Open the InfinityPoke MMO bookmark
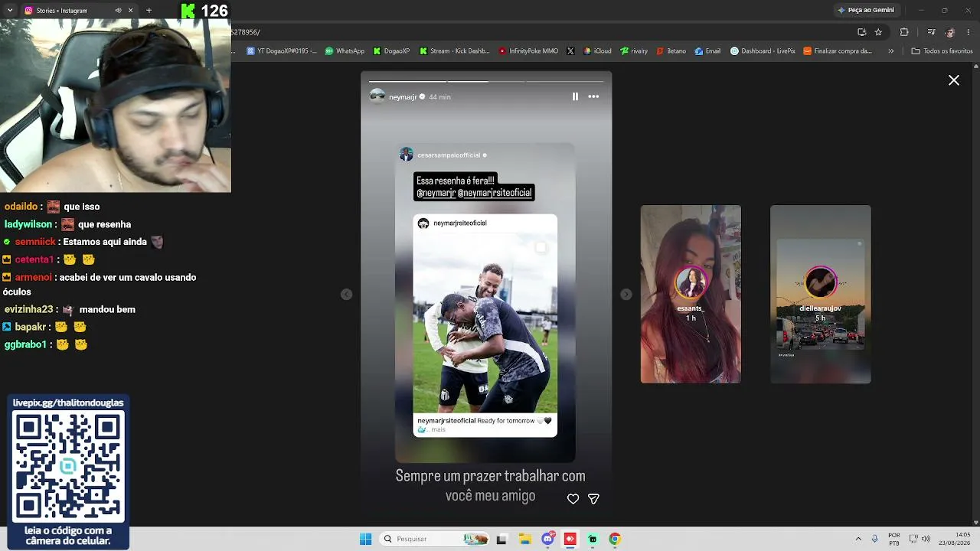 pos(528,51)
